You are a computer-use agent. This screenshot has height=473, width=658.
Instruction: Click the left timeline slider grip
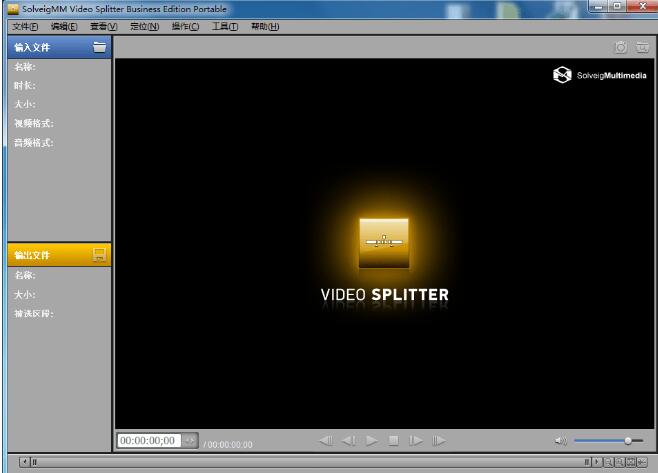(x=34, y=462)
